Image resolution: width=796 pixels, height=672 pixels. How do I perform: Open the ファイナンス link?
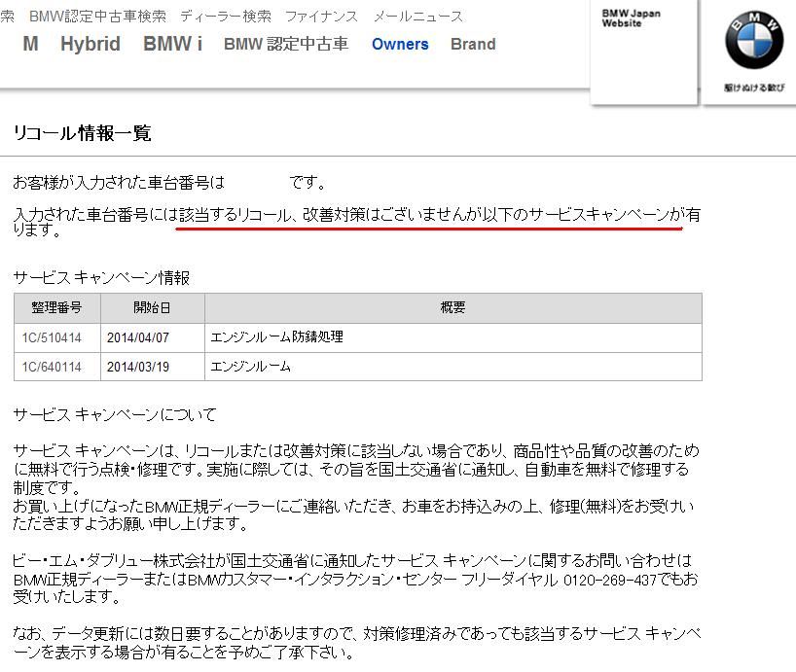click(x=321, y=17)
